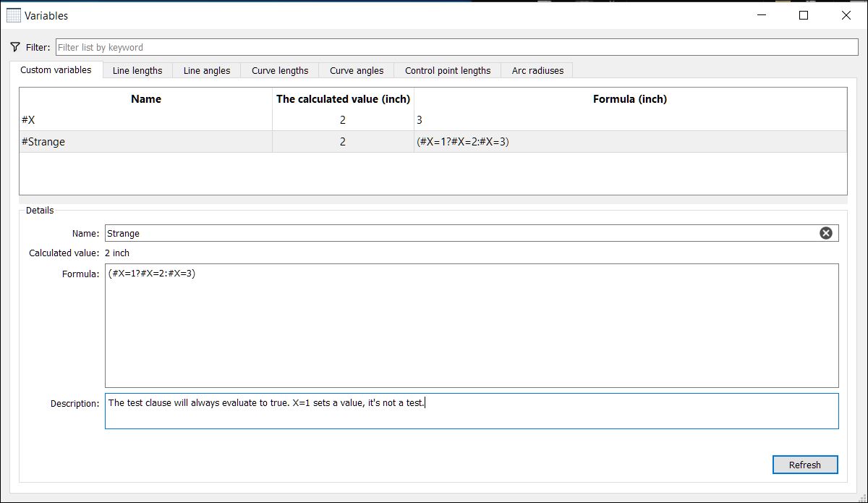This screenshot has height=503, width=868.
Task: Switch to the Control point lengths tab
Action: click(x=446, y=70)
